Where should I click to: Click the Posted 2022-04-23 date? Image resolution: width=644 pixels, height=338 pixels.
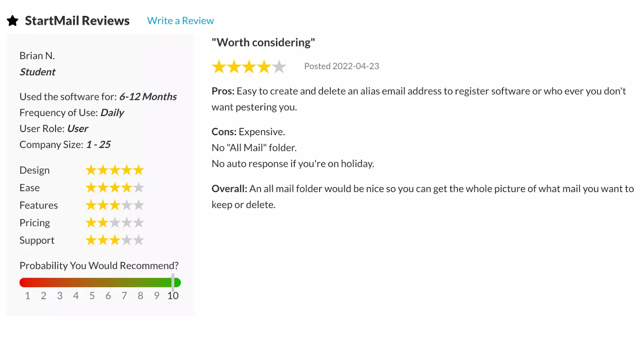pyautogui.click(x=341, y=66)
